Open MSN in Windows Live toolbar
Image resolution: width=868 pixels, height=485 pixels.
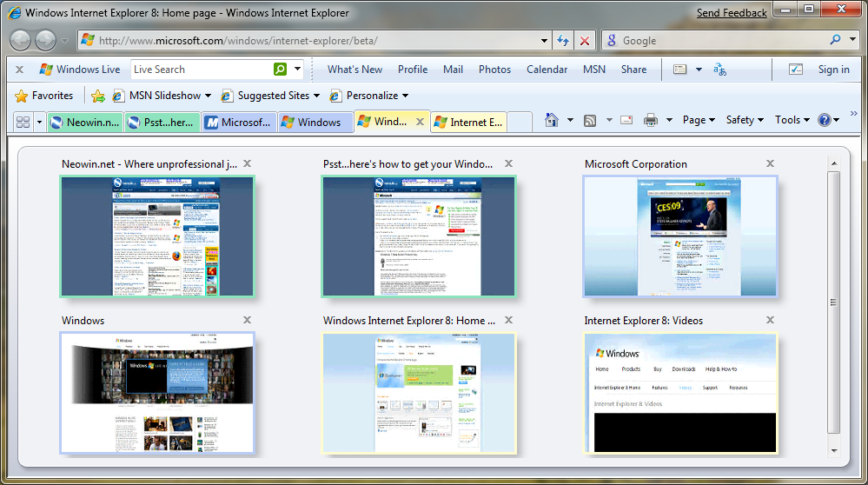(x=594, y=70)
